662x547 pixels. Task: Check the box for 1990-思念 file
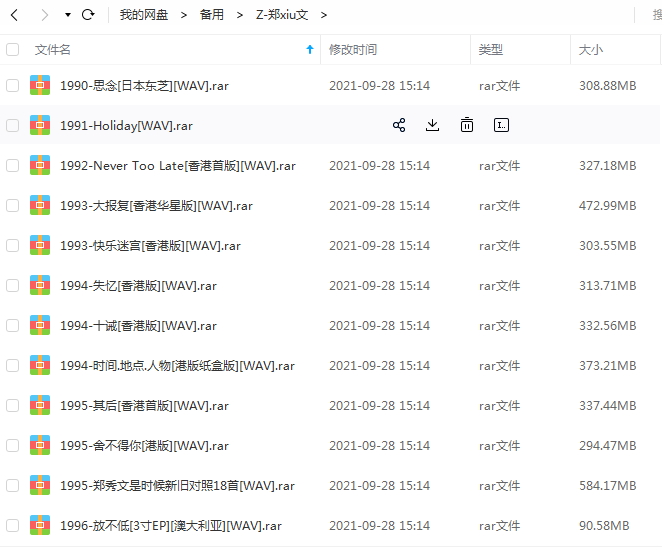click(x=12, y=86)
